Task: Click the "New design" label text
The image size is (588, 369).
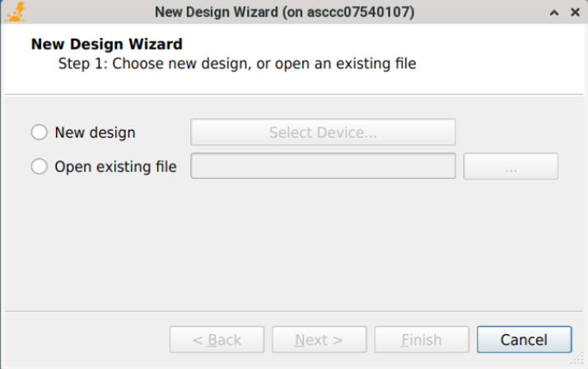Action: [95, 133]
